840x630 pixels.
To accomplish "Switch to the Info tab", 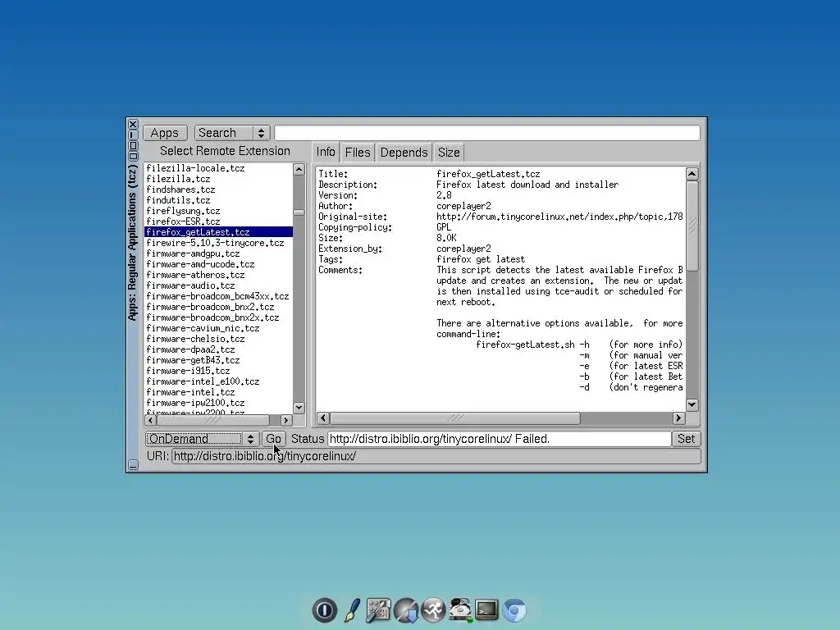I will 325,152.
